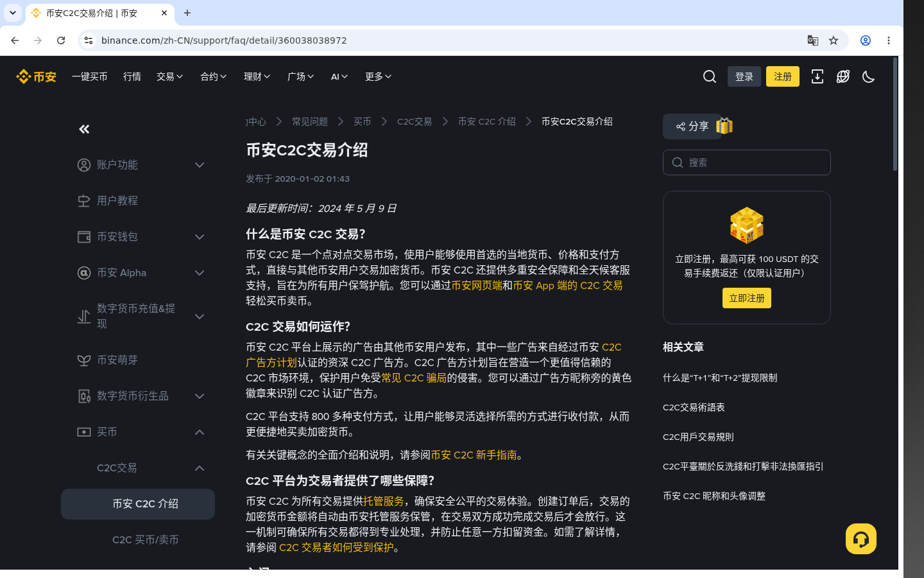Click the download app icon in header
The image size is (924, 578).
pyautogui.click(x=817, y=76)
